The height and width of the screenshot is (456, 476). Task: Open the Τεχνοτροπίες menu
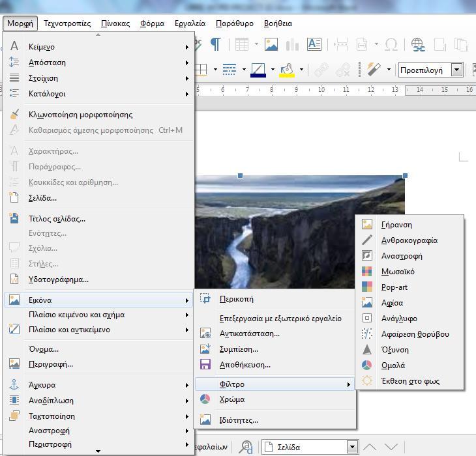pos(67,23)
